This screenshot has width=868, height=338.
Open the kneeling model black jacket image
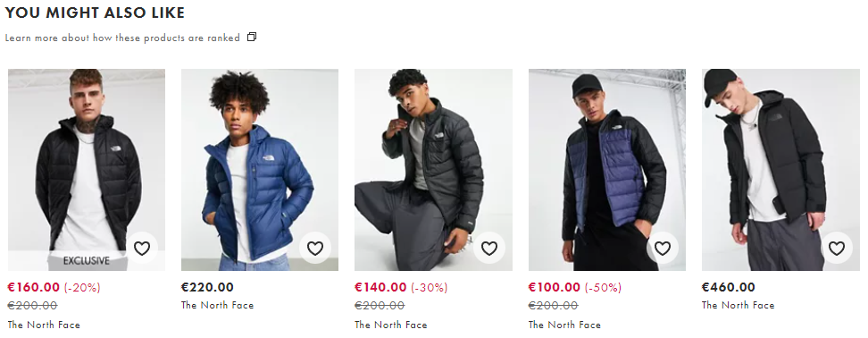click(433, 170)
